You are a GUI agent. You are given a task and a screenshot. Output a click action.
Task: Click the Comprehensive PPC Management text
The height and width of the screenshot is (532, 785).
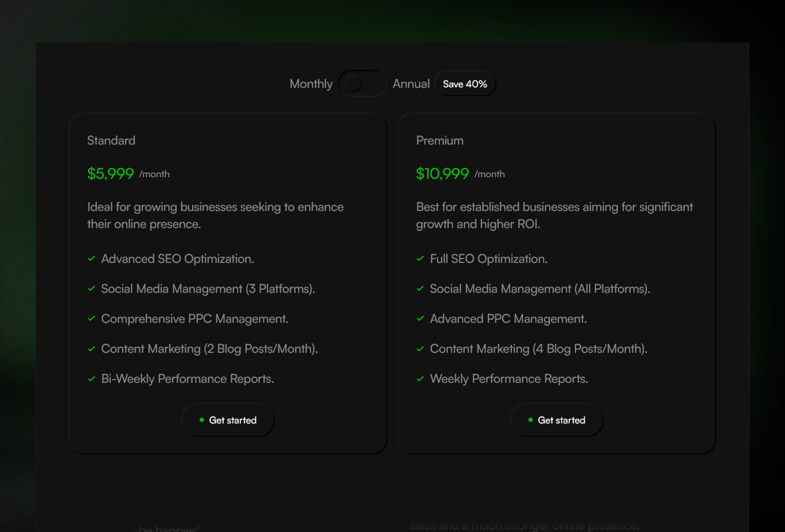pyautogui.click(x=194, y=319)
